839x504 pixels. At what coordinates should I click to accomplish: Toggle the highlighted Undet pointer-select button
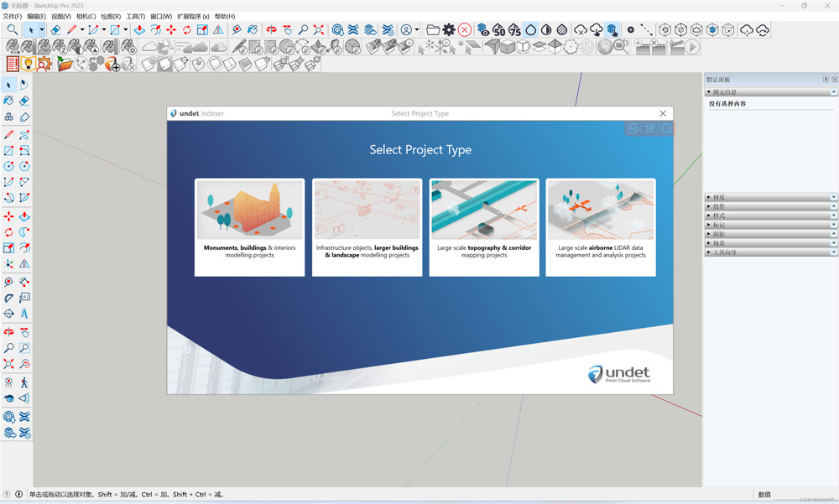pyautogui.click(x=612, y=30)
